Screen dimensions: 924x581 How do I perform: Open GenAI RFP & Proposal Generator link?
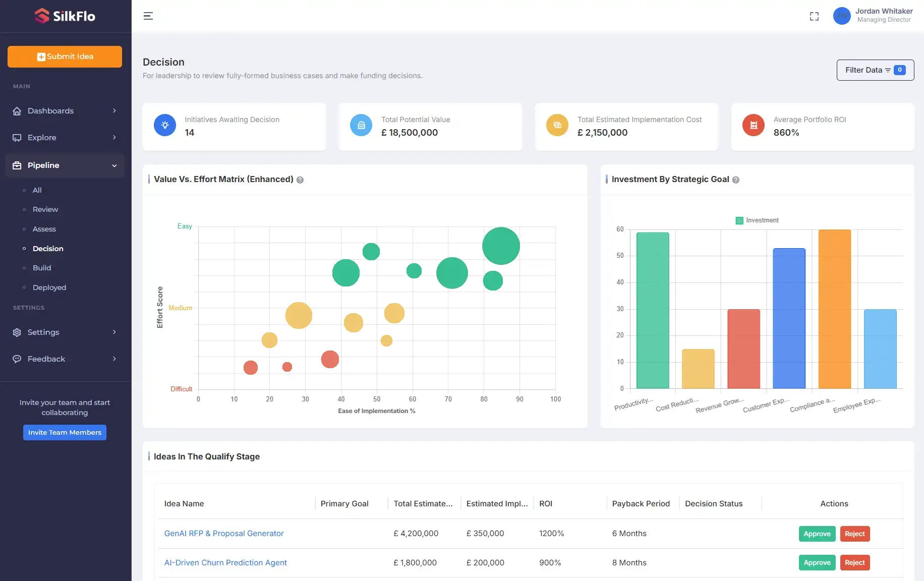point(224,534)
